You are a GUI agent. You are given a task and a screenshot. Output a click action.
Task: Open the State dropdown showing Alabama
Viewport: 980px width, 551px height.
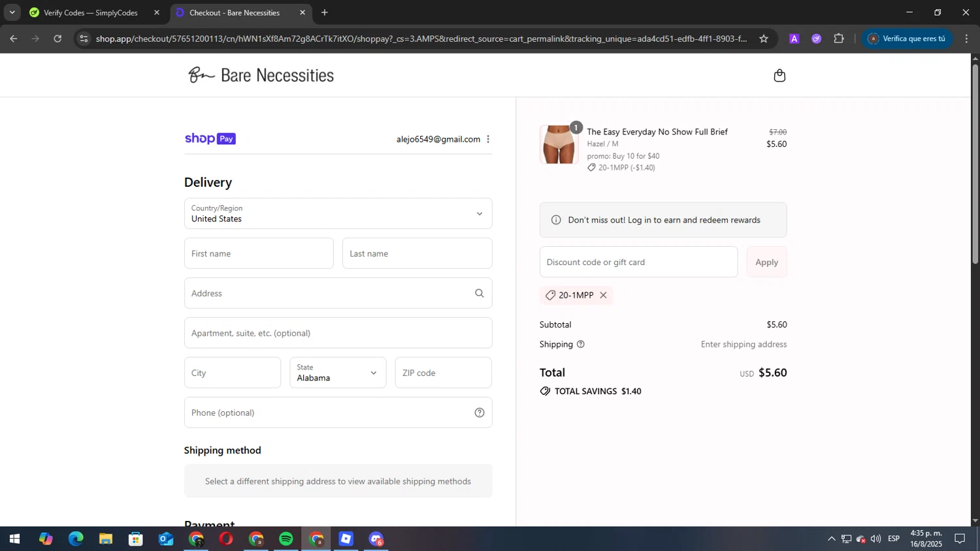[x=338, y=373]
